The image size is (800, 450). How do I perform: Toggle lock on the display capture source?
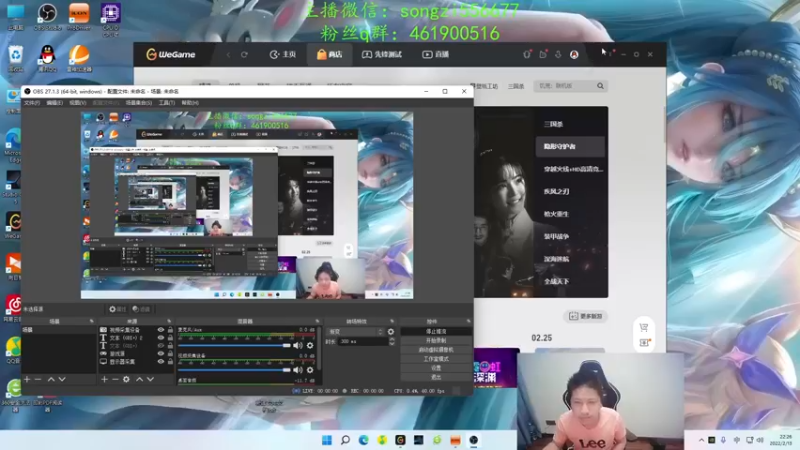pos(170,361)
